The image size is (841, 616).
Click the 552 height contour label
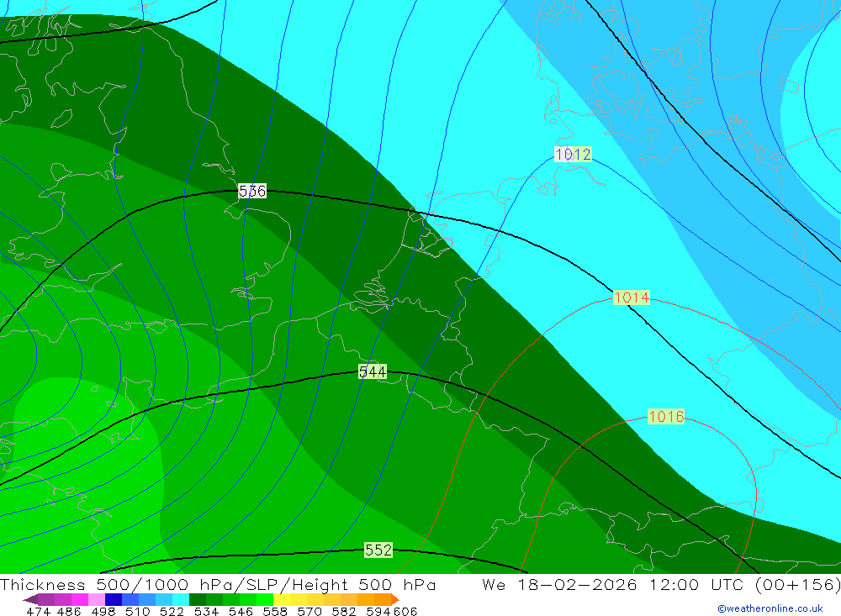[378, 550]
